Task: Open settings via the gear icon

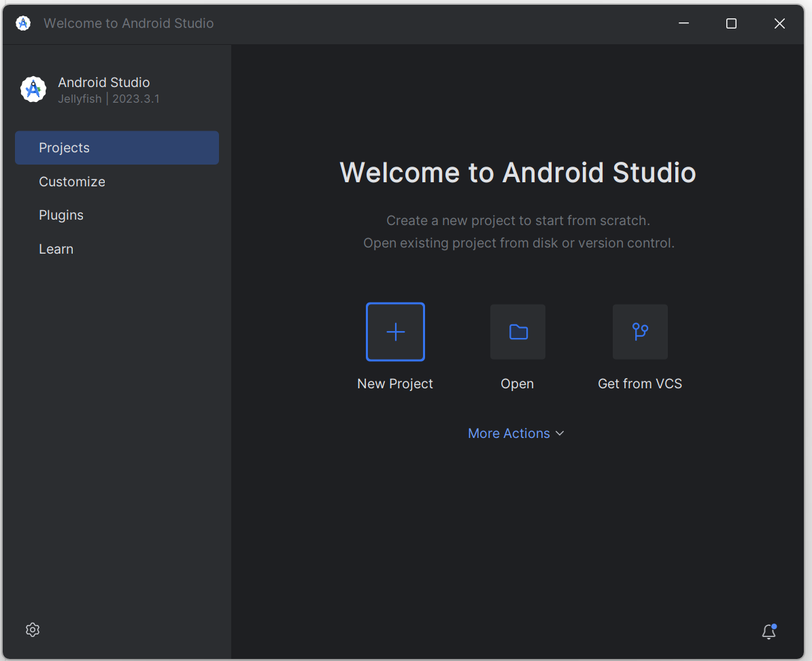Action: point(33,630)
